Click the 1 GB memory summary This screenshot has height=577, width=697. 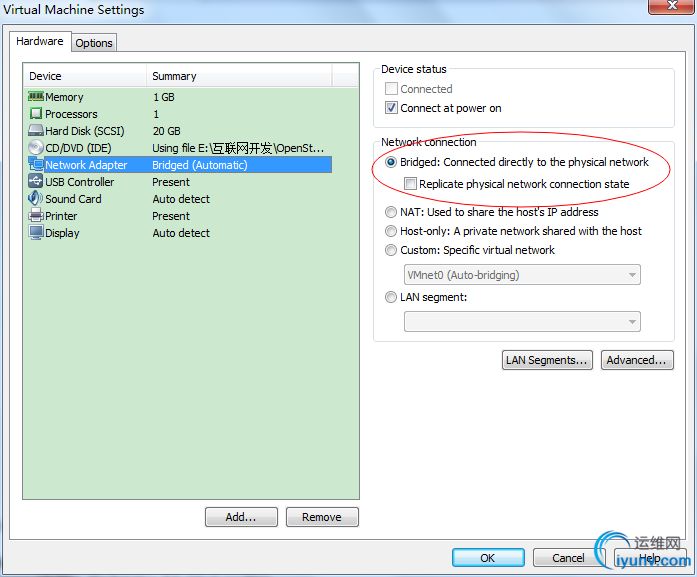pos(164,97)
